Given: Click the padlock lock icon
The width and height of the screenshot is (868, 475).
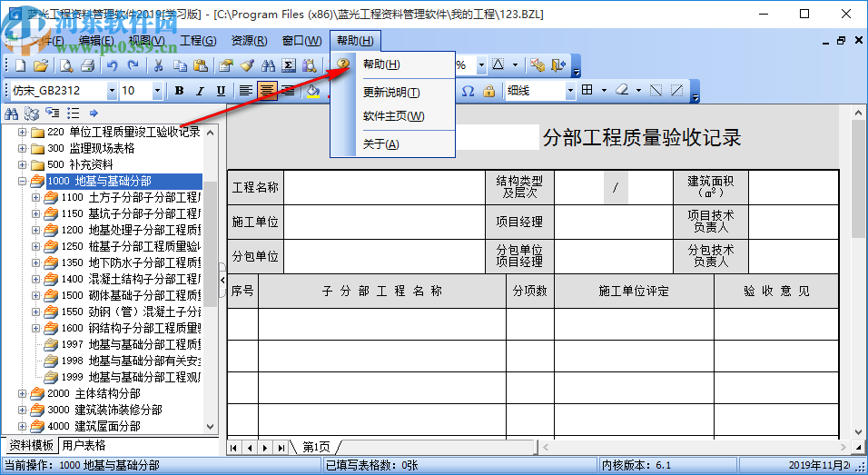Looking at the screenshot, I should [x=488, y=91].
